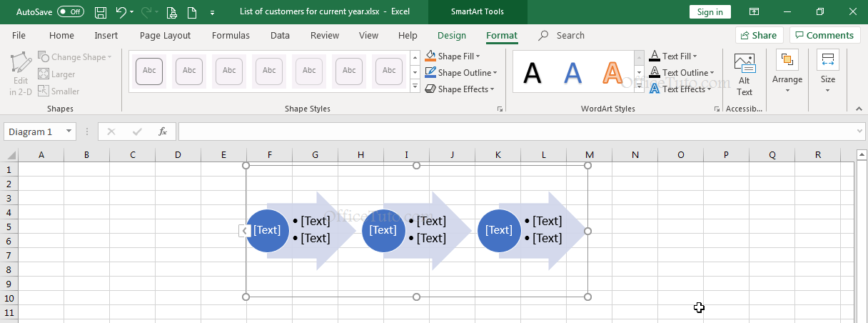
Task: Open the Arrange menu
Action: click(x=787, y=72)
